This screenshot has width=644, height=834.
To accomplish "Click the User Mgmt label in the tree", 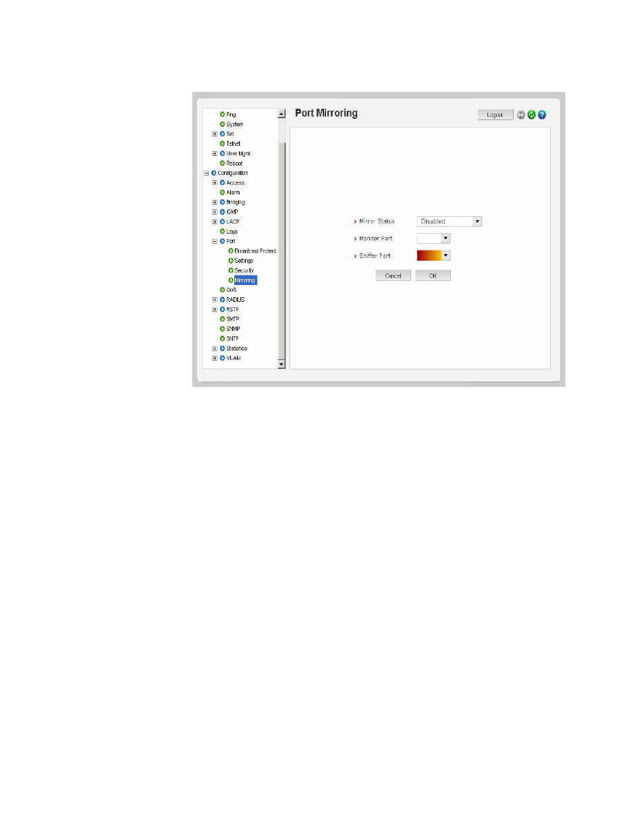I will (238, 153).
